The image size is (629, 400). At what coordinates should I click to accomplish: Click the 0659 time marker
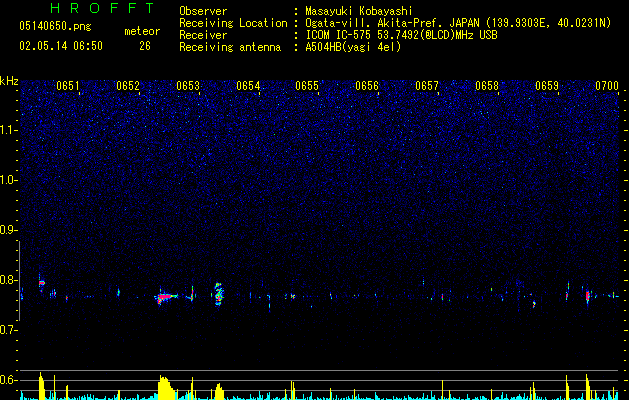tap(547, 86)
